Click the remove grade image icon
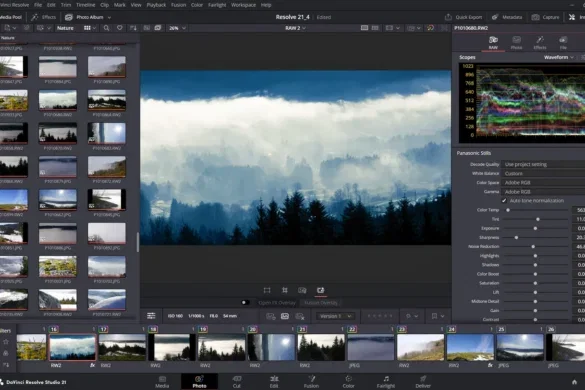Viewport: 585px width, 390px height. [x=300, y=316]
